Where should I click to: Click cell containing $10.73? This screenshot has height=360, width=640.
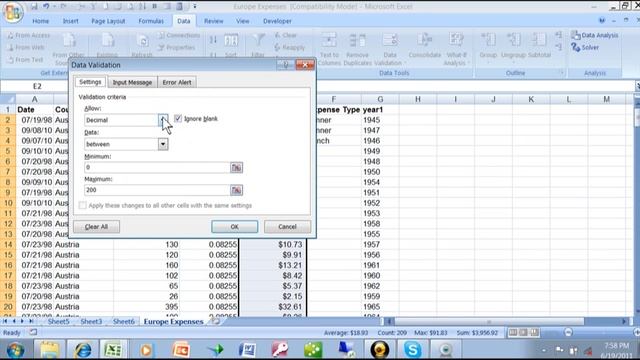pyautogui.click(x=273, y=244)
